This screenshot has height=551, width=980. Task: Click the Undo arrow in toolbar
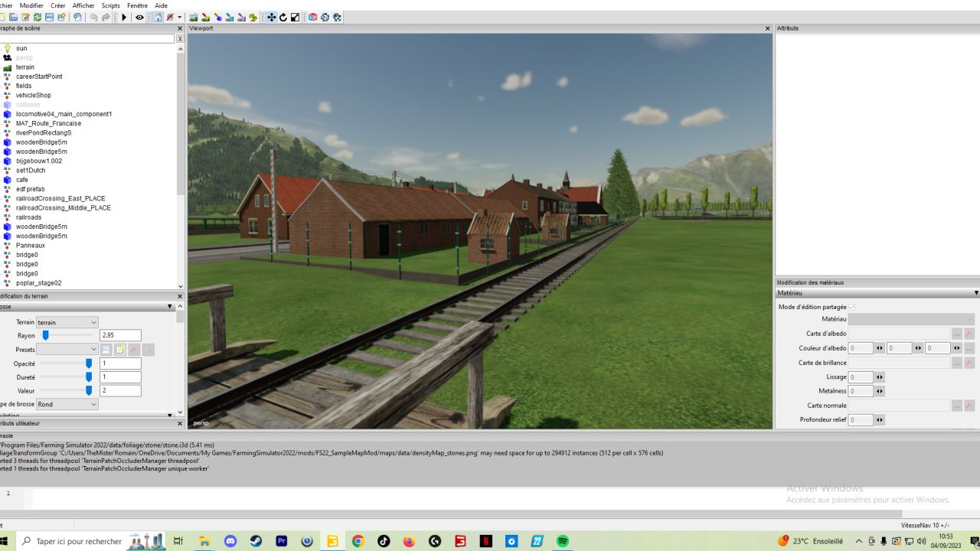point(93,17)
